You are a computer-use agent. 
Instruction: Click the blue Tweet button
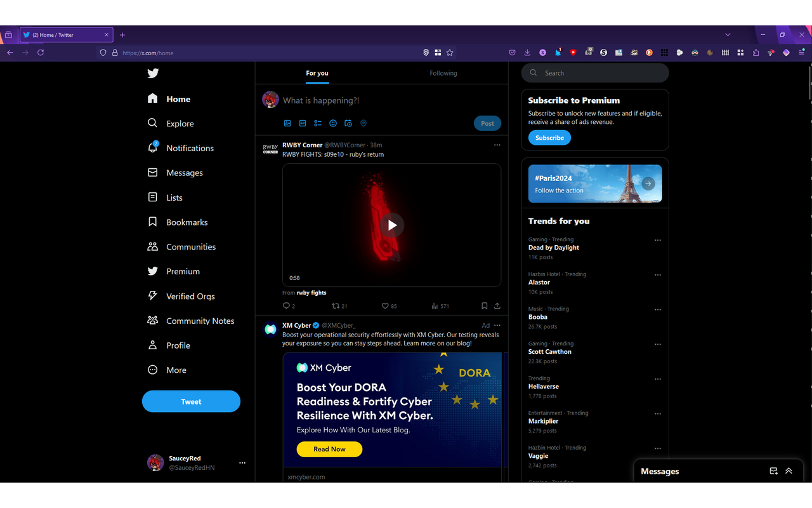point(191,401)
